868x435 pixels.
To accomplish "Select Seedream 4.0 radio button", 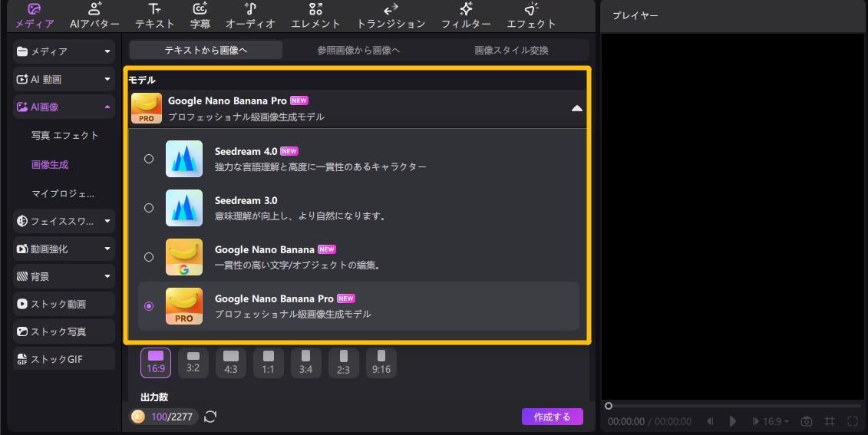I will [149, 159].
